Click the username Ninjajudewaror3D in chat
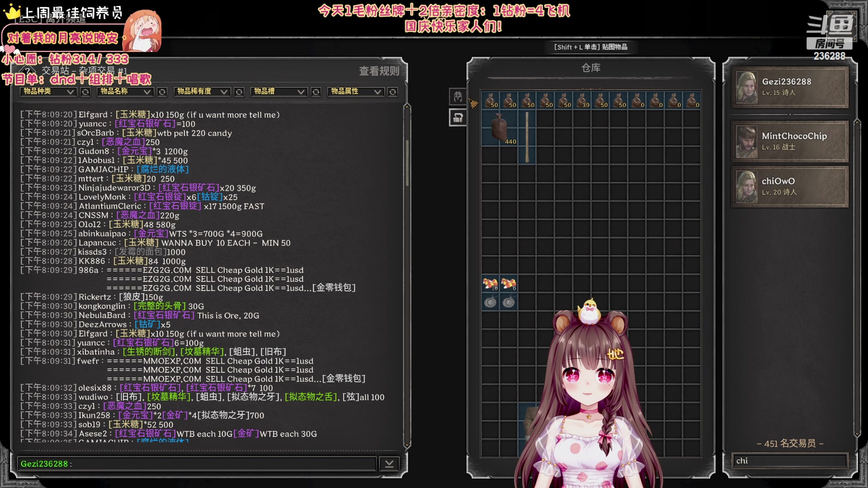 [114, 188]
